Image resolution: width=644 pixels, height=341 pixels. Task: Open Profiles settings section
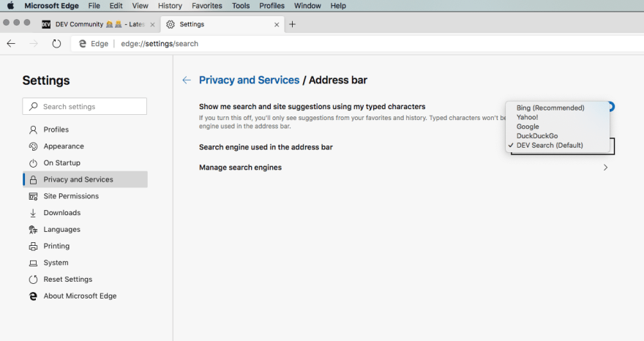coord(85,130)
